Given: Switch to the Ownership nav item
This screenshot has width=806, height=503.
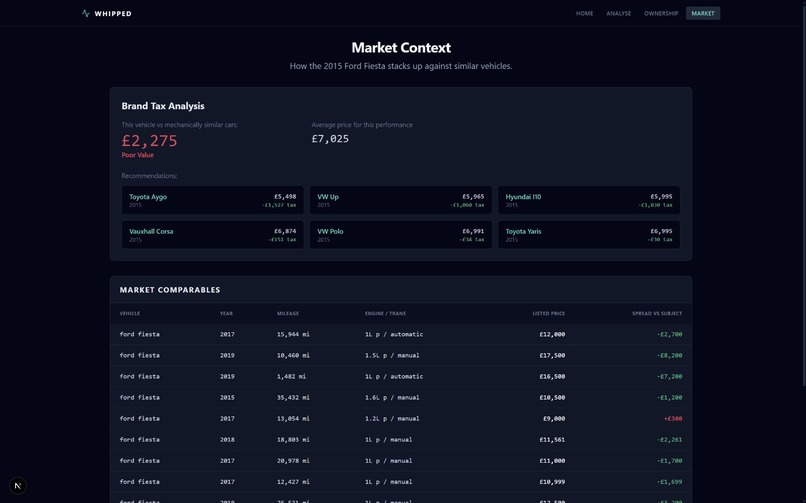Looking at the screenshot, I should (661, 13).
